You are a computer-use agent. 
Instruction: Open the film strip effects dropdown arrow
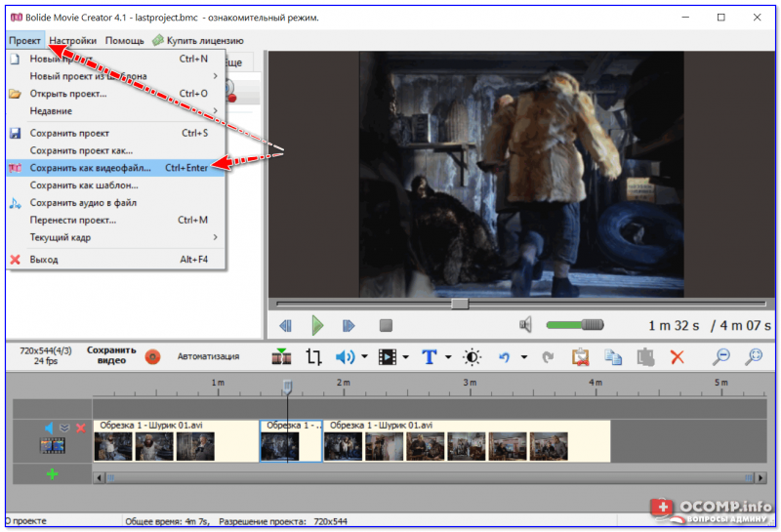click(405, 356)
